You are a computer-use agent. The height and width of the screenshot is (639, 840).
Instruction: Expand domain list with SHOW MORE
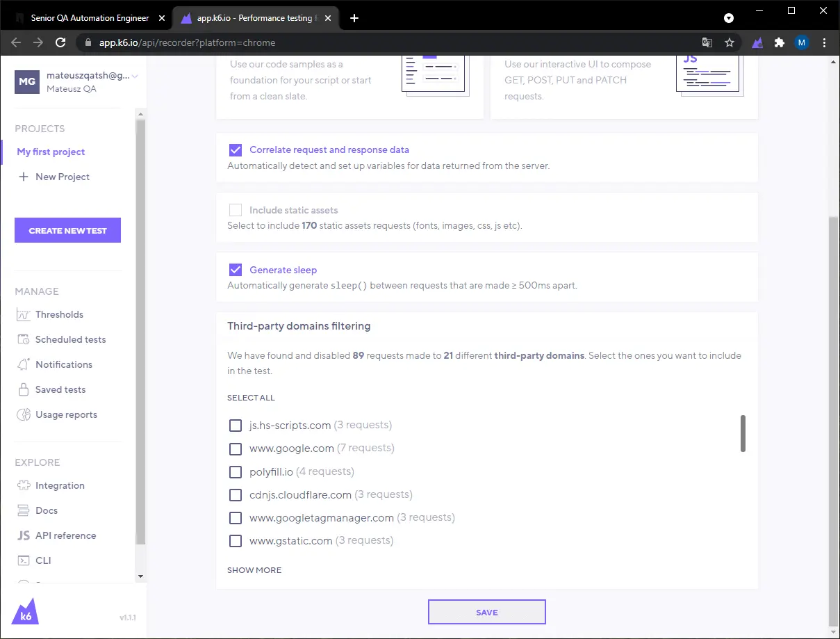point(254,570)
